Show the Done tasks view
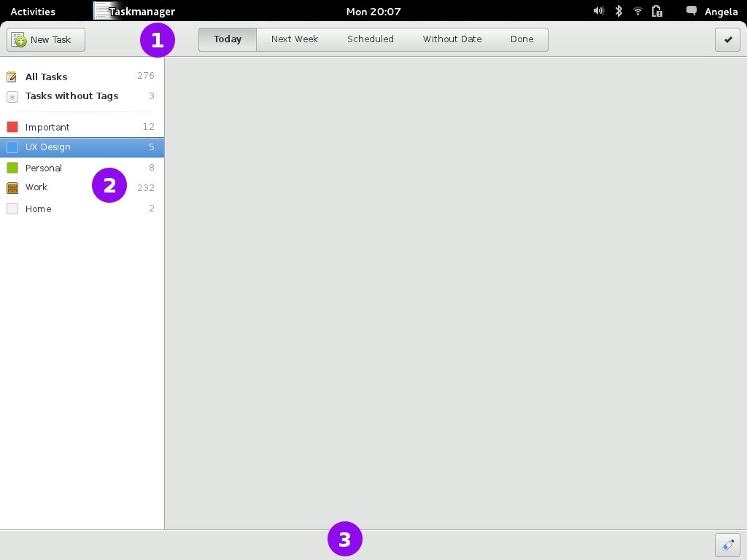Viewport: 747px width, 560px height. click(x=522, y=39)
